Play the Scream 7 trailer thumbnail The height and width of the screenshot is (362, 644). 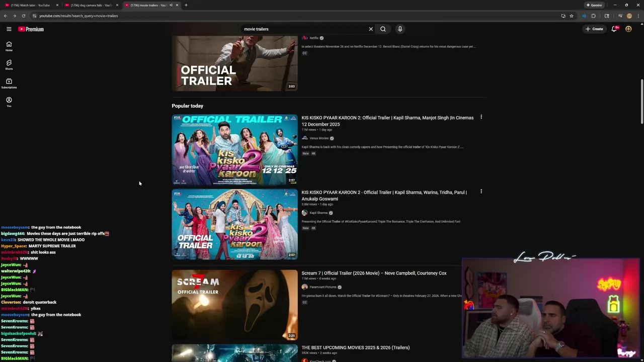[x=234, y=305]
